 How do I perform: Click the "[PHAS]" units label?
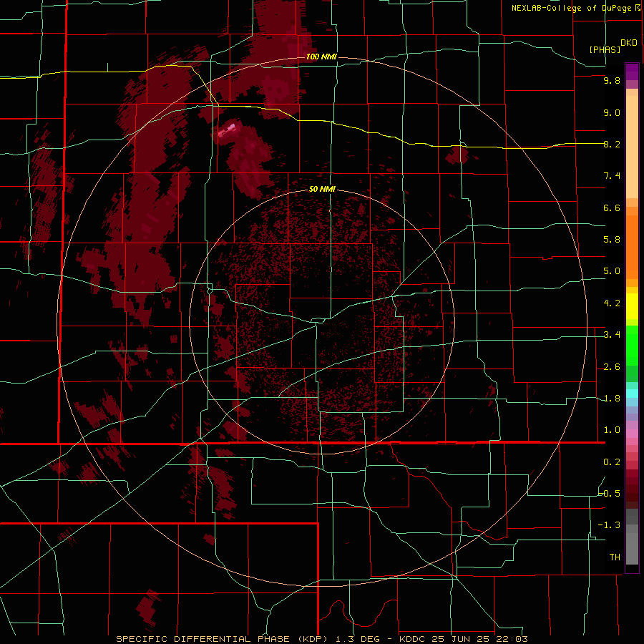pyautogui.click(x=605, y=49)
